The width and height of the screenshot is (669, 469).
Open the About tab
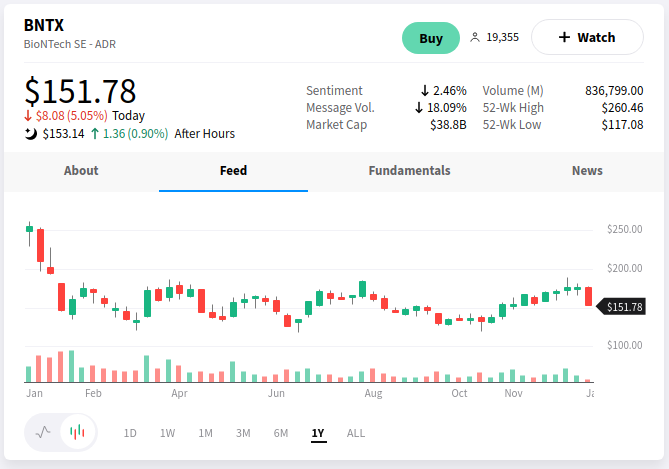point(81,171)
